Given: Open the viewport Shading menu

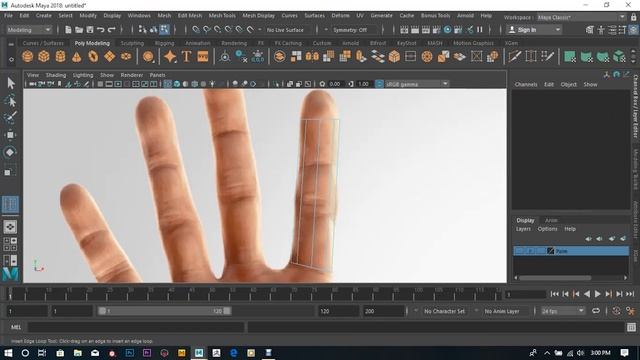Looking at the screenshot, I should coord(56,75).
